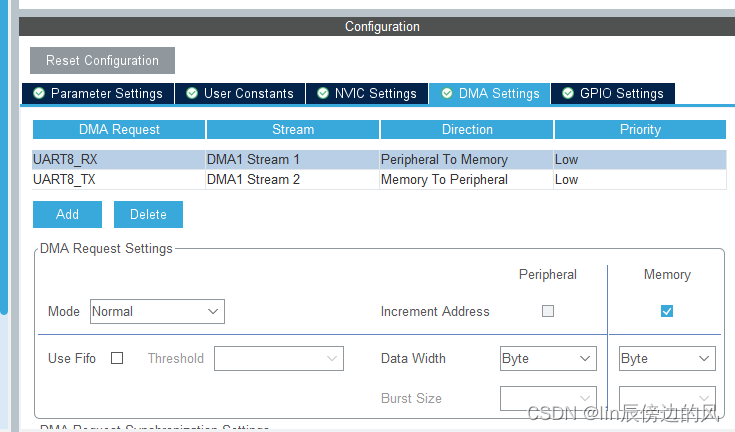The image size is (735, 432).
Task: Click the green check icon on Parameter Settings
Action: point(39,93)
